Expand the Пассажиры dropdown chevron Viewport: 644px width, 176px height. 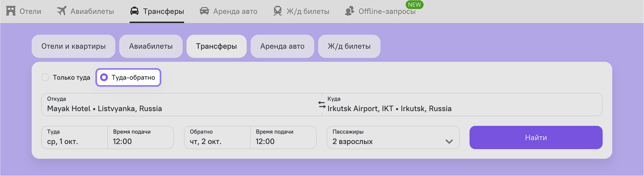[x=449, y=141]
